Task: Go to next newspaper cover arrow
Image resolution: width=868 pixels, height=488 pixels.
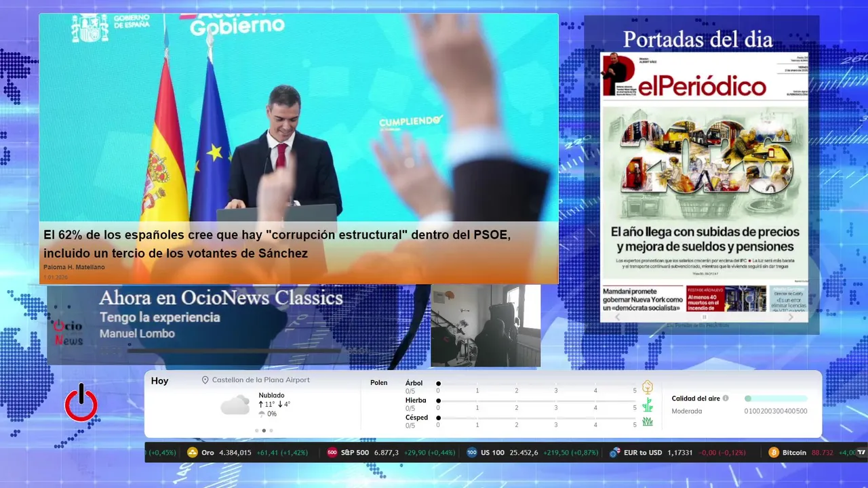Action: (791, 317)
